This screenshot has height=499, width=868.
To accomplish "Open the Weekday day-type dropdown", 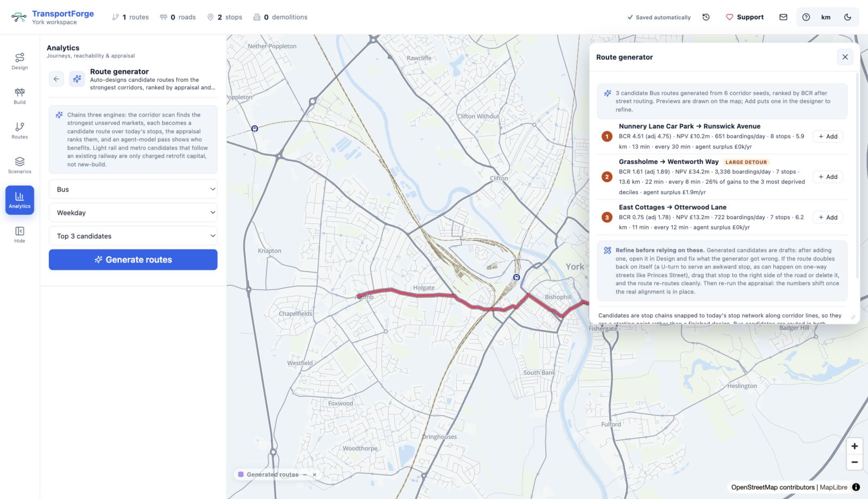I will tap(133, 213).
